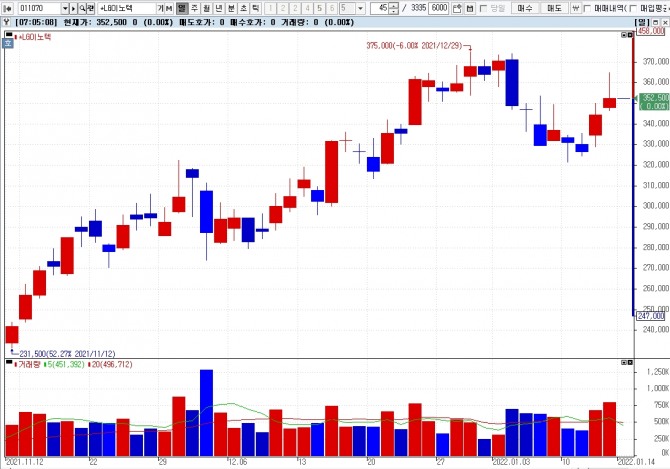
Task: Click the 6000 data count input field
Action: [x=438, y=8]
